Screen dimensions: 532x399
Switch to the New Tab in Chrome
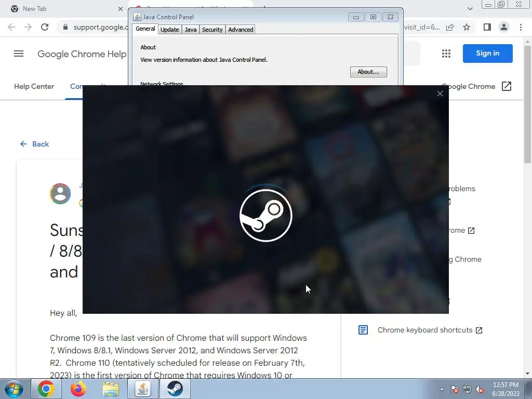pos(64,9)
